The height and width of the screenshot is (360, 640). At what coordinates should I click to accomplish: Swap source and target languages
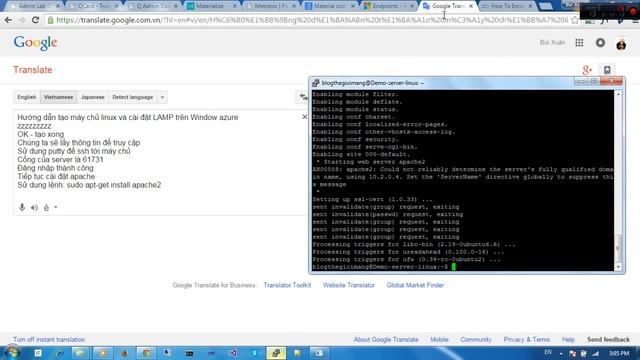click(x=303, y=97)
